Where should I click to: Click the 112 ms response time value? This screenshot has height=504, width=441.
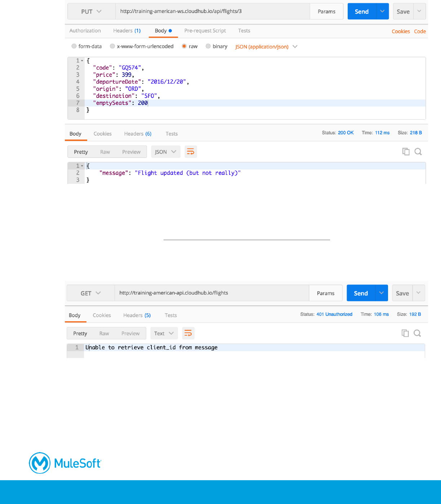click(x=382, y=133)
